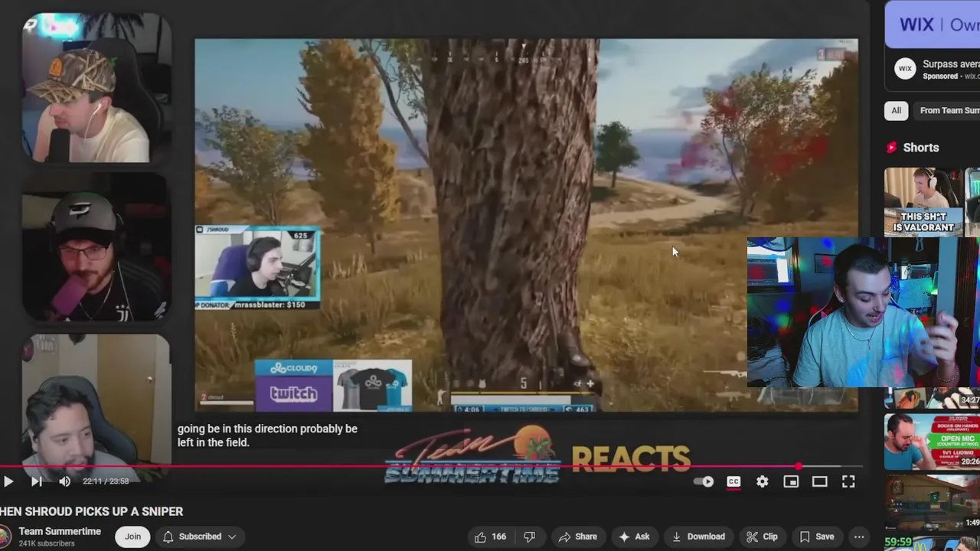This screenshot has width=980, height=551.
Task: Join the Team Summertime channel
Action: pos(132,536)
